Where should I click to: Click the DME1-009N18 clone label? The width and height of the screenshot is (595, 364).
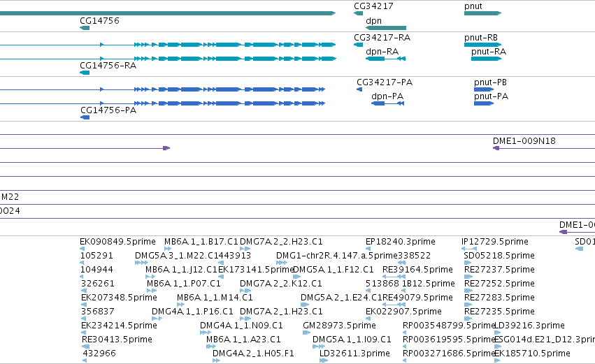[x=524, y=141]
